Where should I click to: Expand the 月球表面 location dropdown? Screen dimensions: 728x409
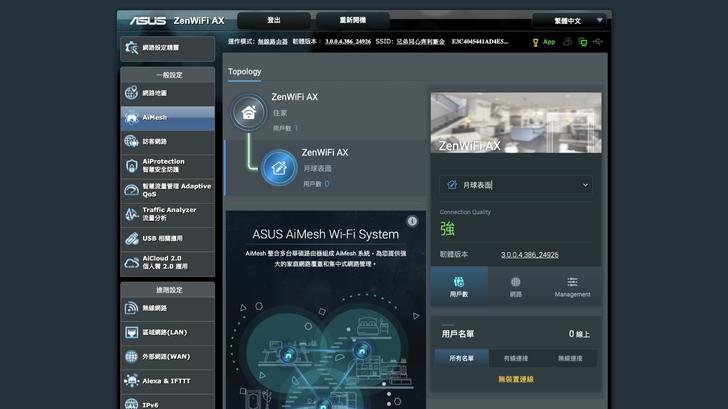pos(516,185)
